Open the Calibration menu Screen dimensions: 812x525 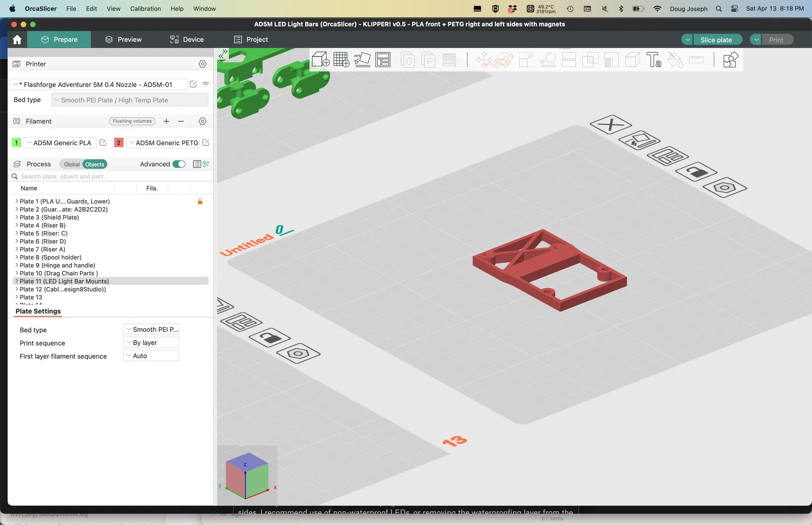pyautogui.click(x=146, y=9)
